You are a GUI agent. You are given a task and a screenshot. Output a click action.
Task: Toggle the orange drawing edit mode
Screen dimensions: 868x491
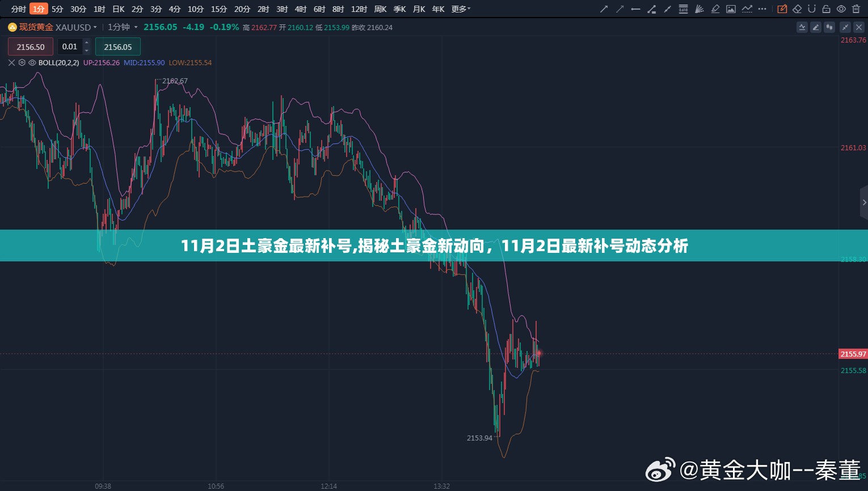(782, 9)
